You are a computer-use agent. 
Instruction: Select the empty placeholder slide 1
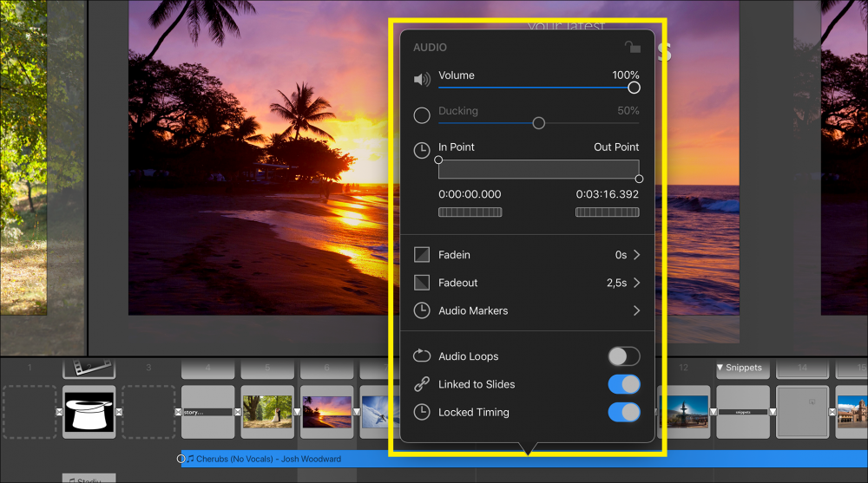[30, 412]
